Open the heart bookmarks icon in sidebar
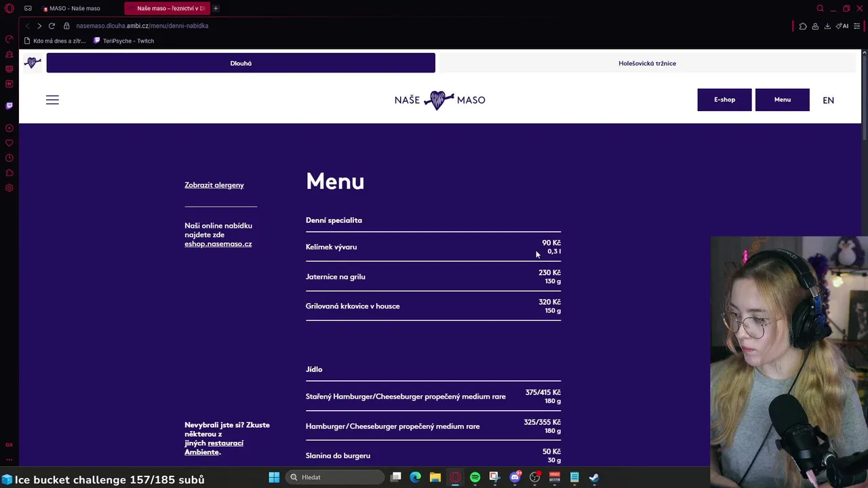The height and width of the screenshot is (488, 868). (9, 143)
